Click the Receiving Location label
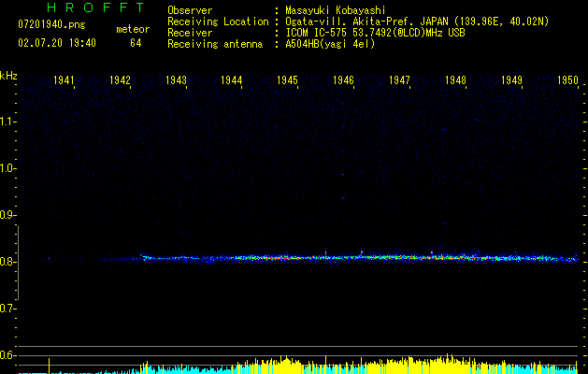The image size is (588, 374). (218, 22)
